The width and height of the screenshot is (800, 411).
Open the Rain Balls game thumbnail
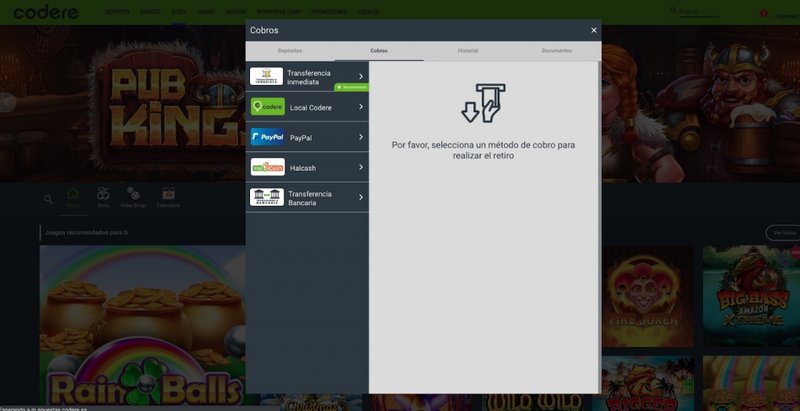pos(142,325)
